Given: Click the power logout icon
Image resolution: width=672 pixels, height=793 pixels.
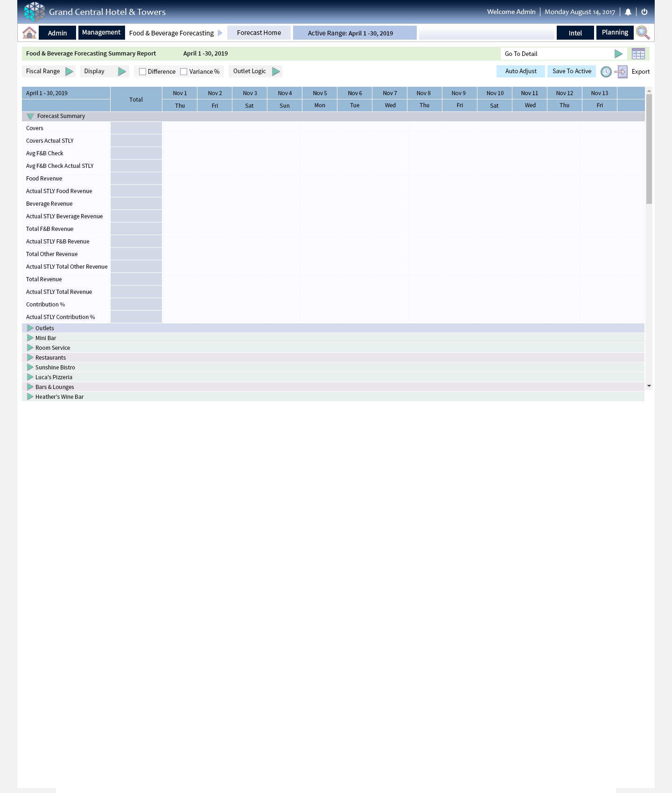Looking at the screenshot, I should [x=644, y=12].
